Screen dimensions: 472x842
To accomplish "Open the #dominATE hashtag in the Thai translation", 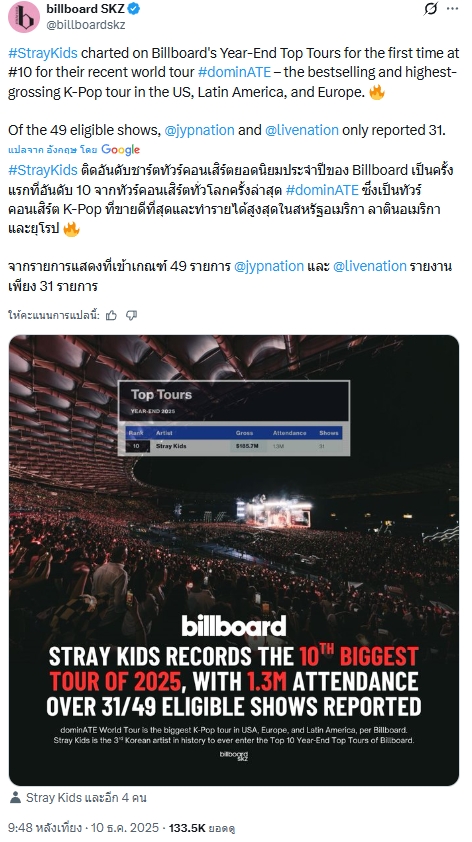I will click(322, 190).
